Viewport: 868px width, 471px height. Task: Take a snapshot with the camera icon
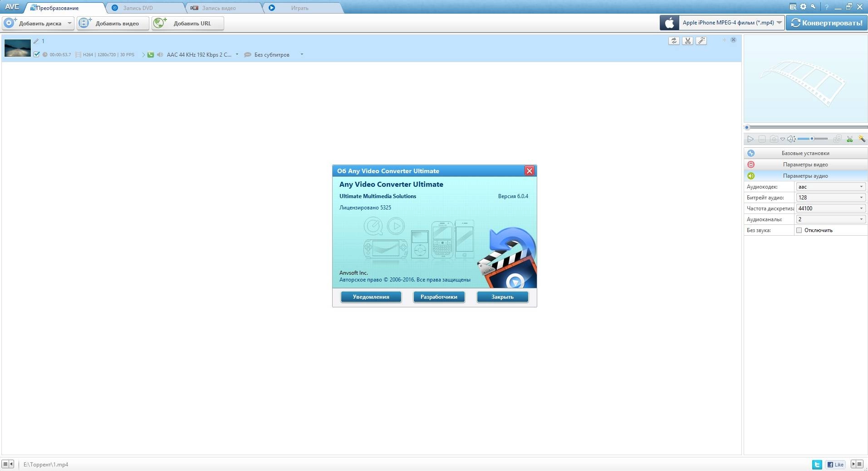(774, 139)
